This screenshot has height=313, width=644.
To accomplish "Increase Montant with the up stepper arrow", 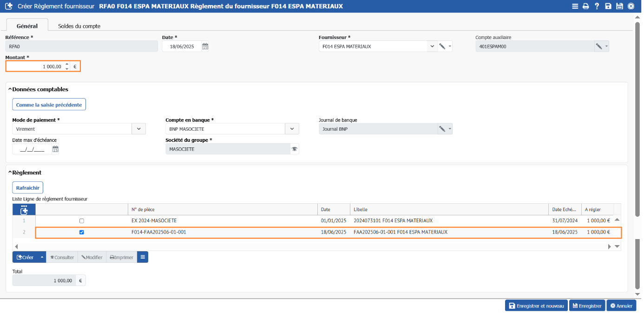I will click(67, 64).
